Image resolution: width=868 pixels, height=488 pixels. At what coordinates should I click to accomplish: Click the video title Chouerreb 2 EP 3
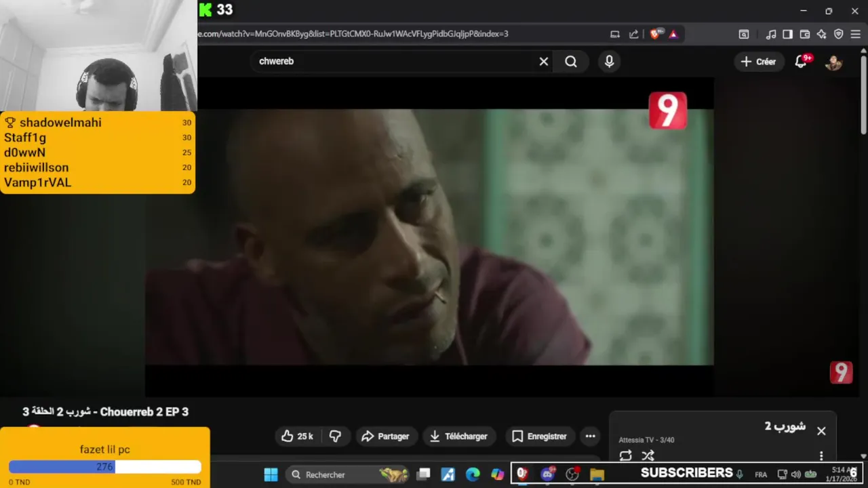coord(105,412)
